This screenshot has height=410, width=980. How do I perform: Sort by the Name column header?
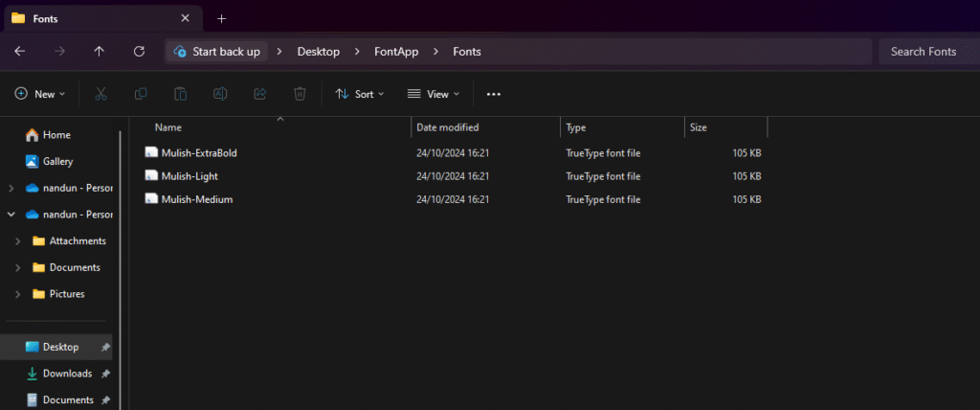(x=271, y=127)
